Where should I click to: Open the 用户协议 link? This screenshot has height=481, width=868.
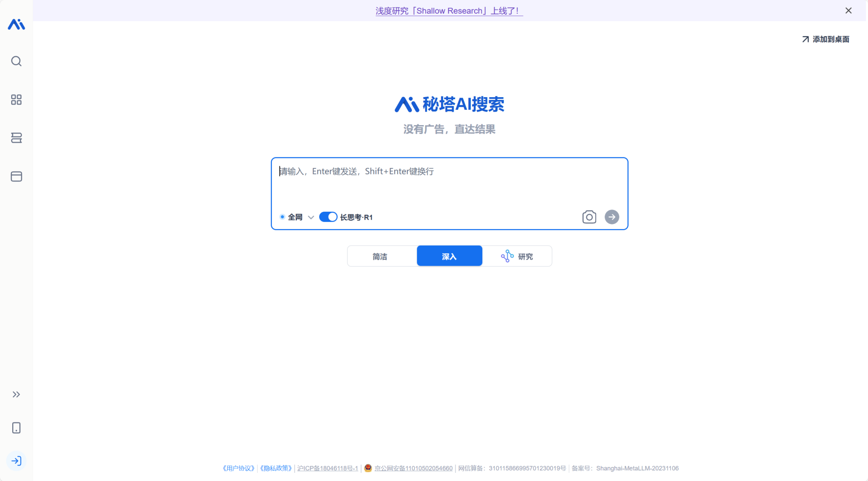point(239,468)
